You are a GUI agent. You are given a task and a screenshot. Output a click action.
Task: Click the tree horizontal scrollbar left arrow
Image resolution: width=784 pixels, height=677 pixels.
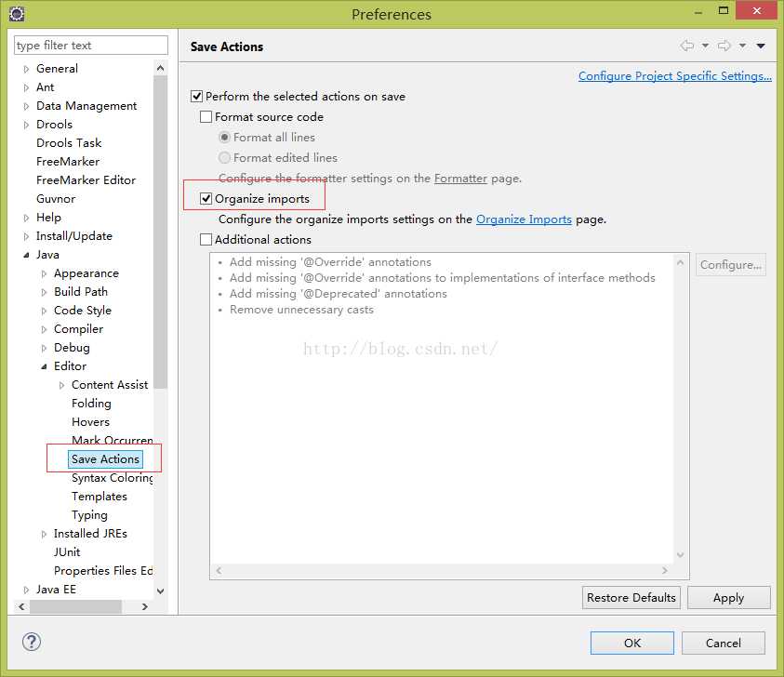pyautogui.click(x=21, y=606)
